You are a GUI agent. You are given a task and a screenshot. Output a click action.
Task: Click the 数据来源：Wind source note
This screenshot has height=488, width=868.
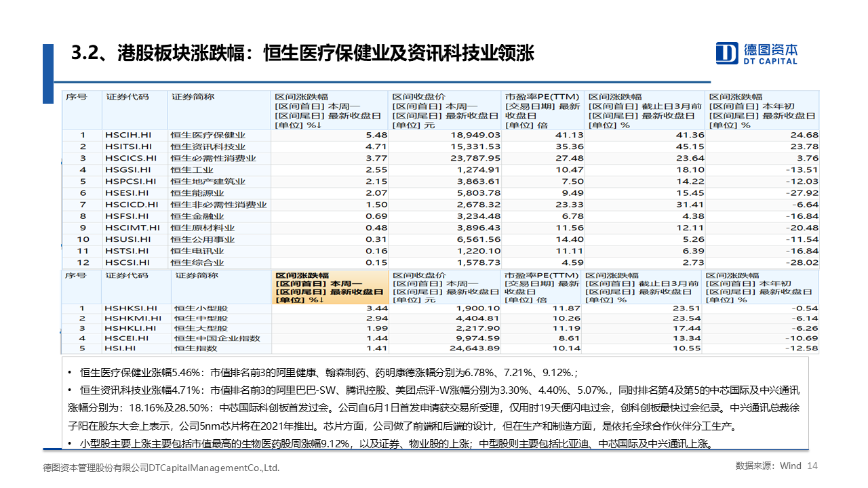click(x=768, y=466)
